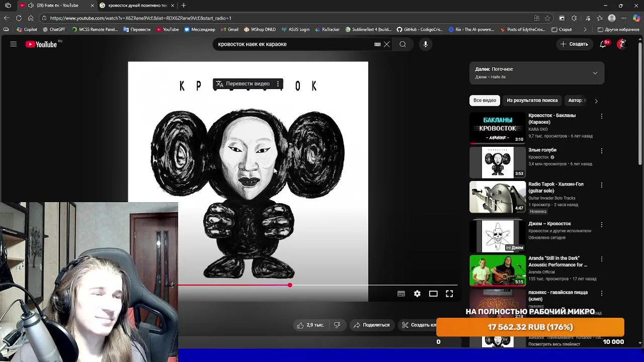Screen dimensions: 644x362
Task: Open the ChatGPT bookmark
Action: (x=54, y=30)
